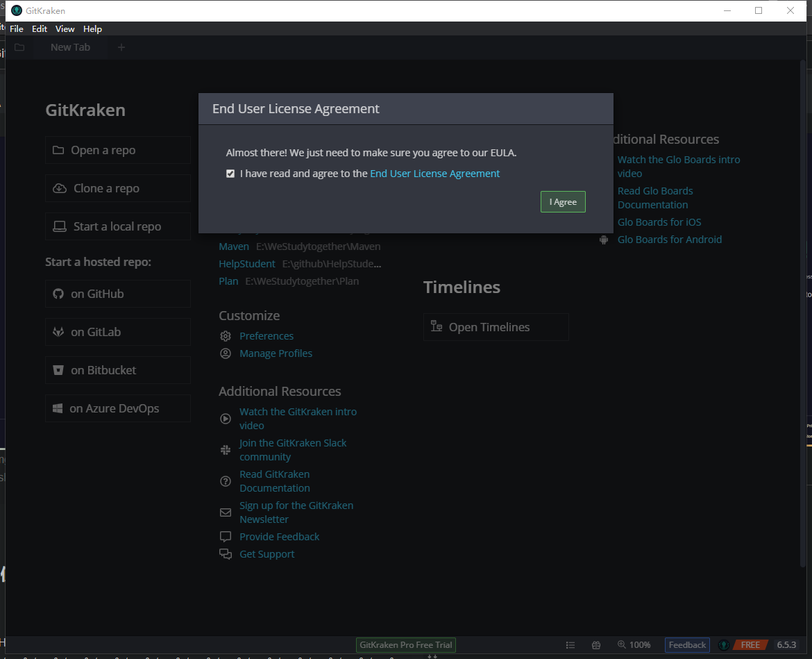Open the Help menu

(x=92, y=28)
